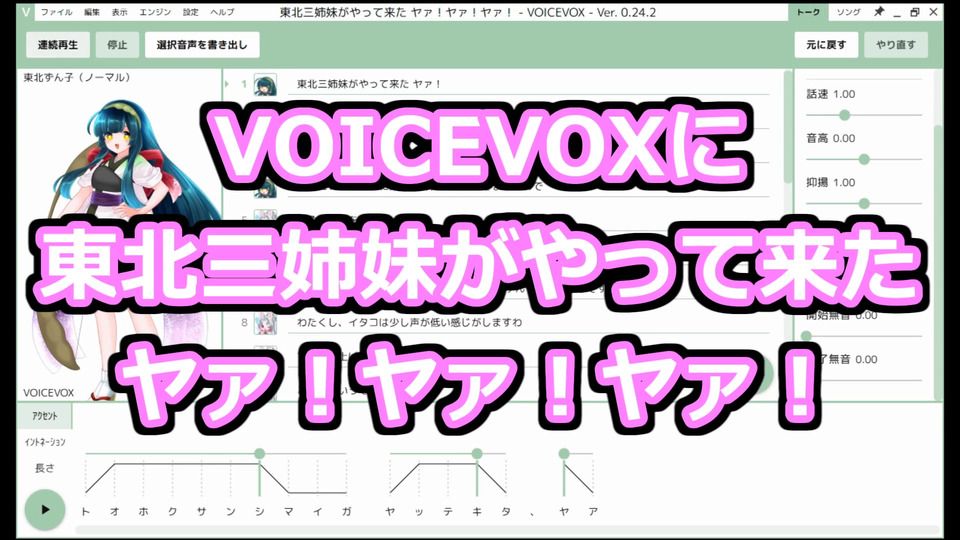Click the parameter panel vertical scrollbar
The image size is (960, 540).
coord(938,263)
